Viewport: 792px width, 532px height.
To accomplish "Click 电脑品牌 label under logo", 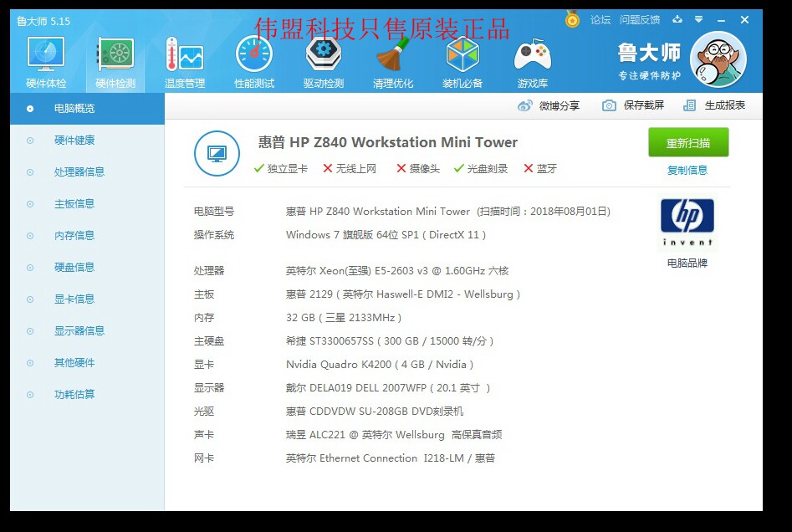I will point(687,263).
